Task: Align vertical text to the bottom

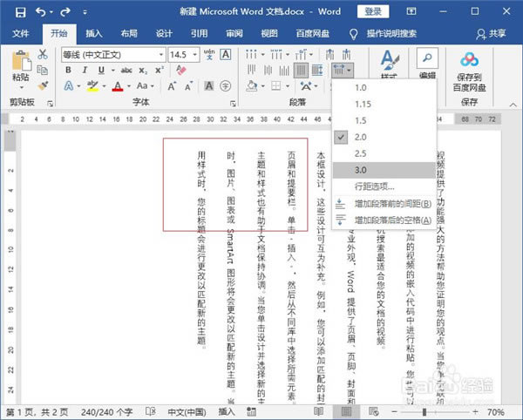Action: [284, 71]
